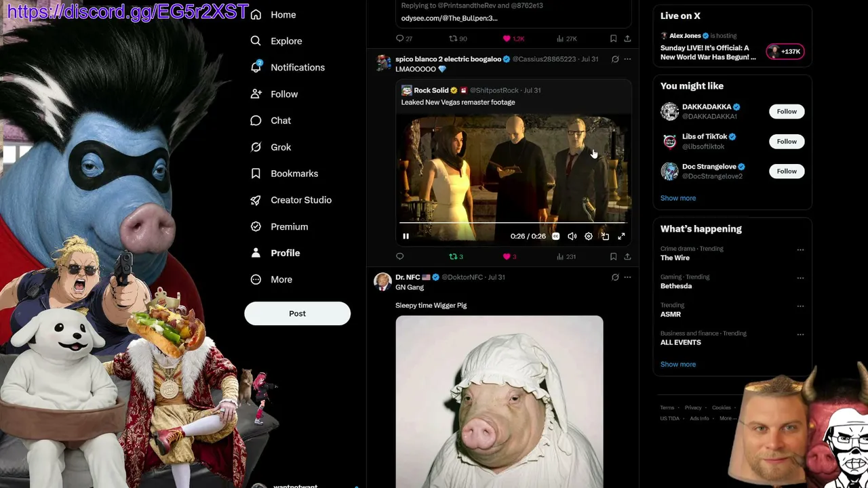
Task: Open more options on spico blanco's post
Action: 627,59
